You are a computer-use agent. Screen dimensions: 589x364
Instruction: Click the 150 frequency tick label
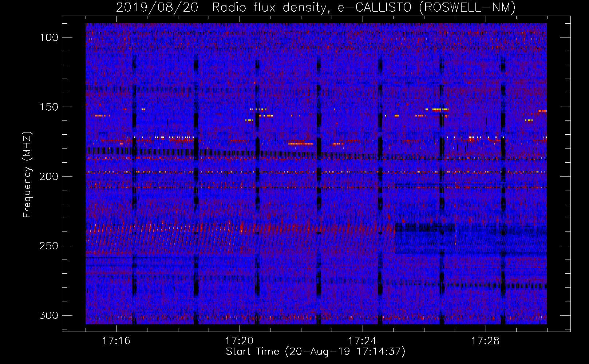tap(49, 107)
